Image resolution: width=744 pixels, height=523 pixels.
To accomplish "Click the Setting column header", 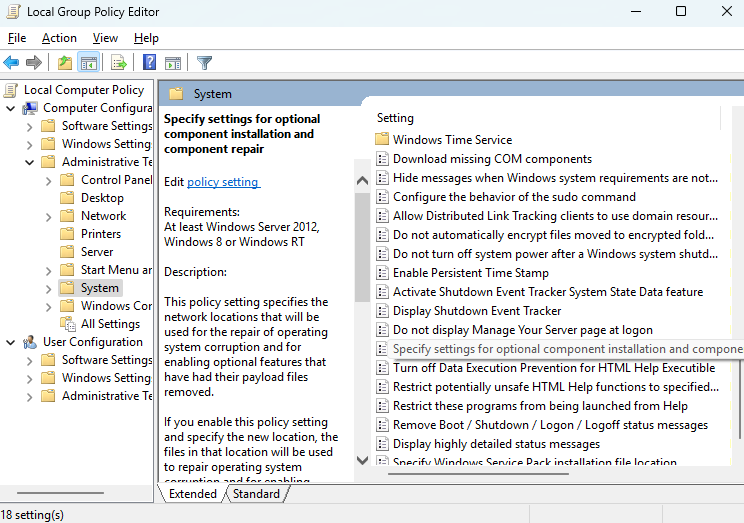I will pos(396,118).
